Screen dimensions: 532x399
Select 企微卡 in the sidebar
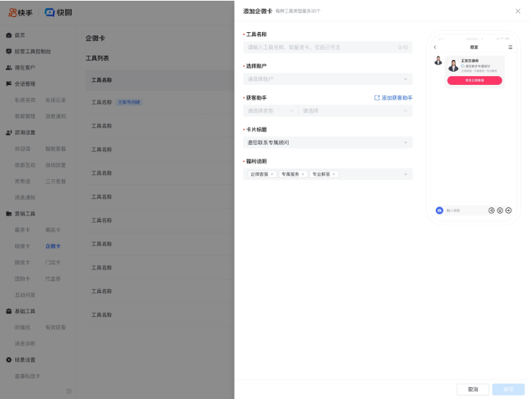(x=53, y=246)
